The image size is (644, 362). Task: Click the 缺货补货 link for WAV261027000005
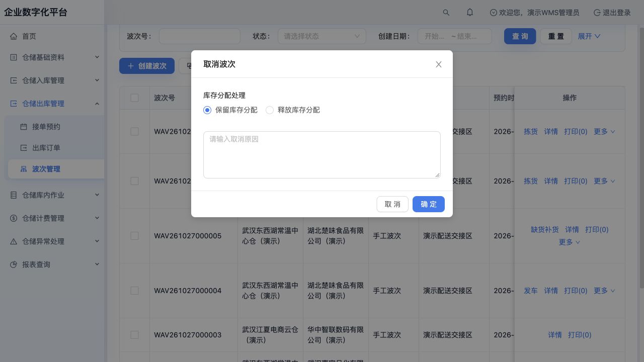coord(545,230)
